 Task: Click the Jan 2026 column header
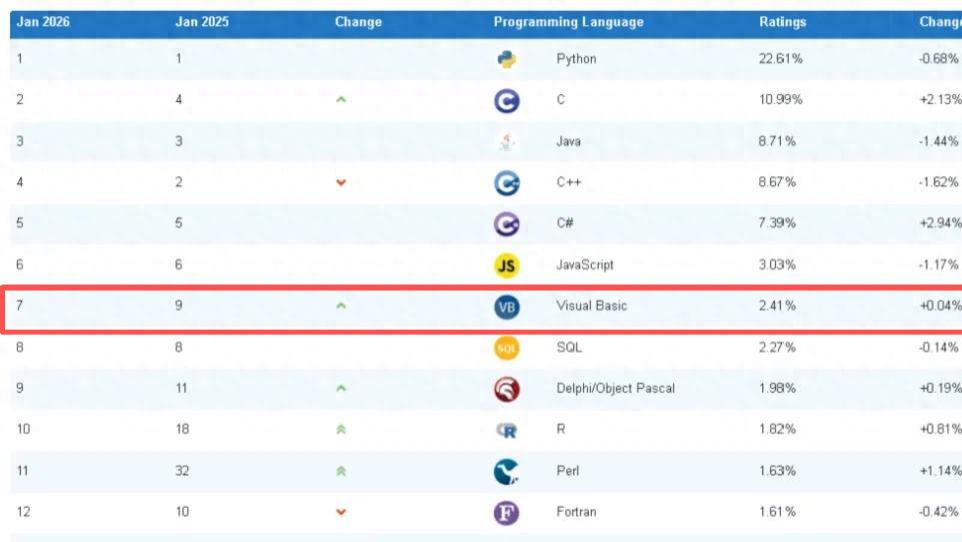pyautogui.click(x=43, y=22)
